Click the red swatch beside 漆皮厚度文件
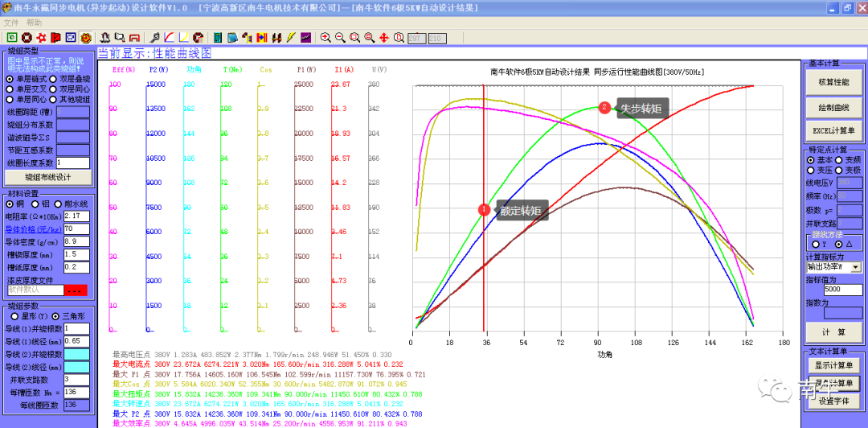868x428 pixels. 76,290
